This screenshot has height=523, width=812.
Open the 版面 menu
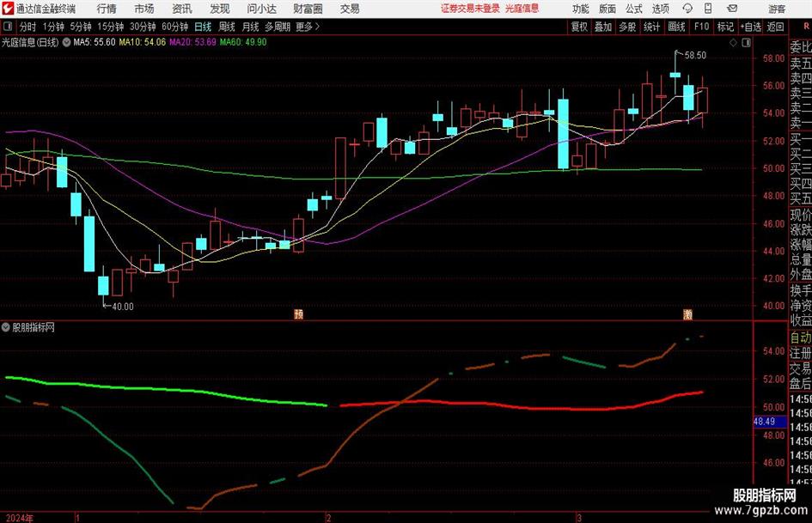point(607,9)
